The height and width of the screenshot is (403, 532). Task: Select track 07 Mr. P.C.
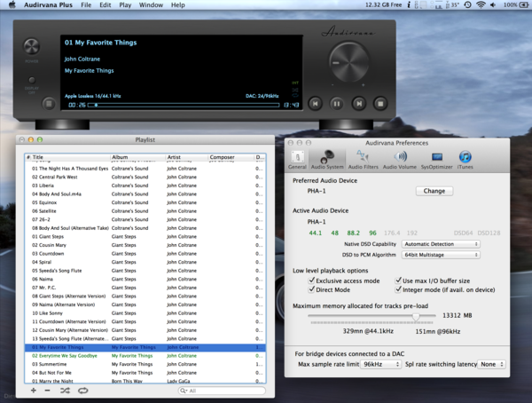(145, 288)
